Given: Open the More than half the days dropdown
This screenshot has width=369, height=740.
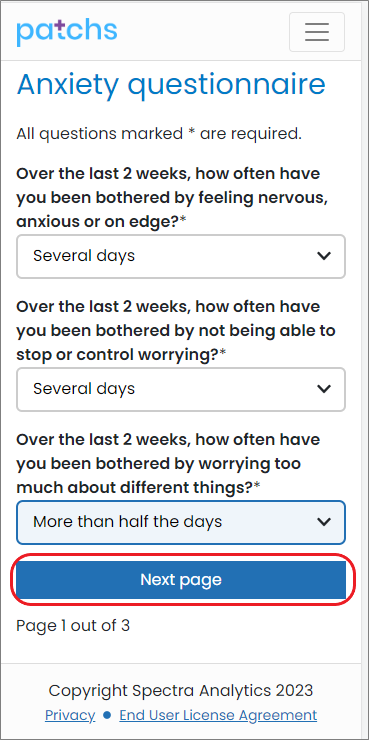Looking at the screenshot, I should point(181,522).
